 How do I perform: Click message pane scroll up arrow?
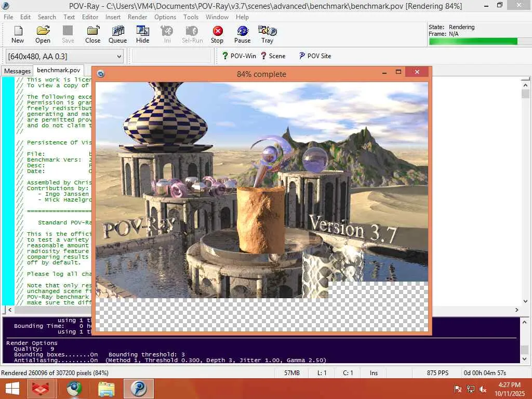[525, 322]
